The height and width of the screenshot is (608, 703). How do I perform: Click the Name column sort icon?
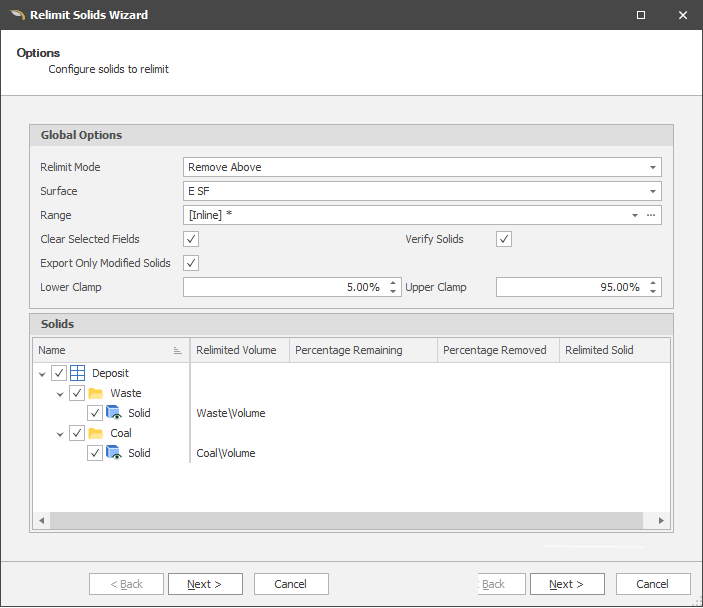point(177,351)
